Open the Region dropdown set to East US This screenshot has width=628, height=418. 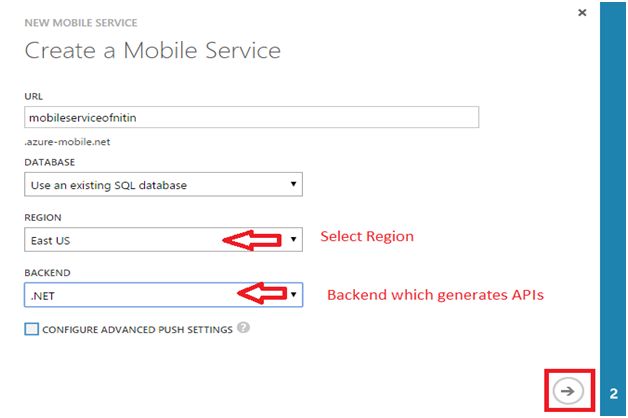pos(163,240)
